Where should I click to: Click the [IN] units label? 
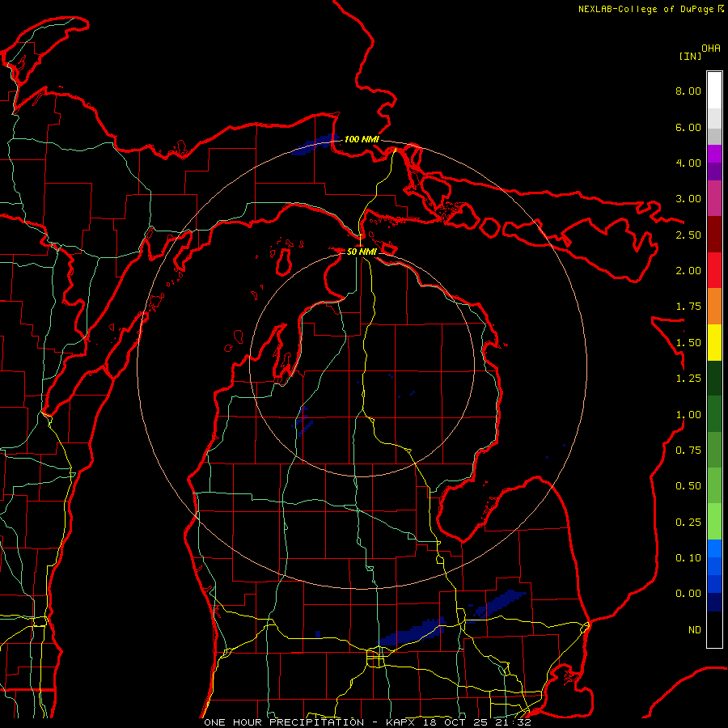point(690,56)
